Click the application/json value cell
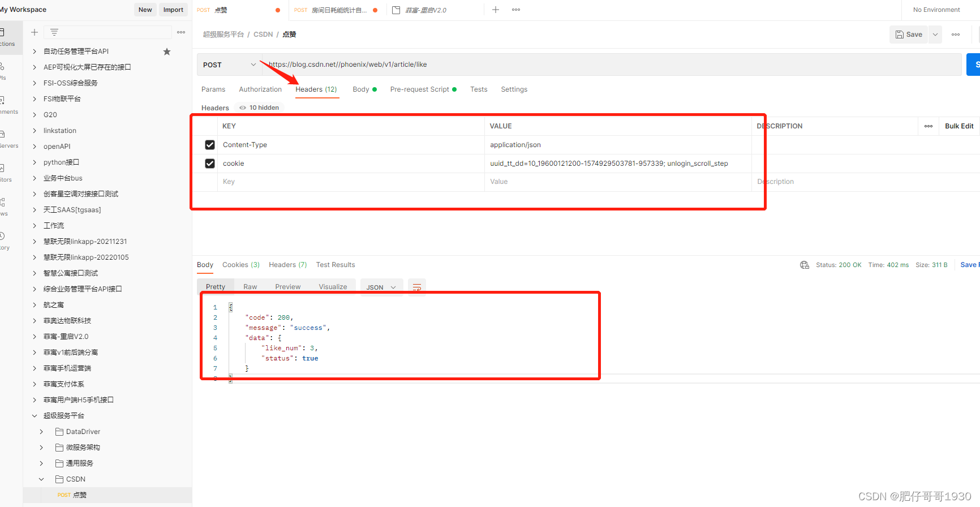Screen dimensions: 980x507 (x=618, y=145)
